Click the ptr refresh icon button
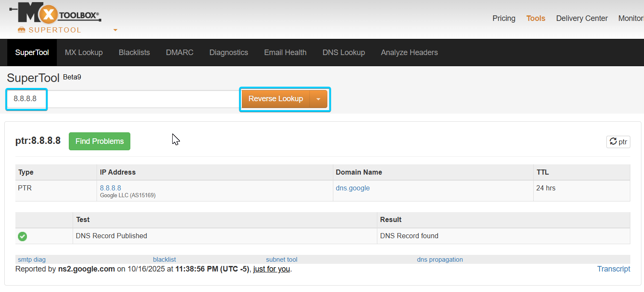This screenshot has width=644, height=292. [618, 142]
